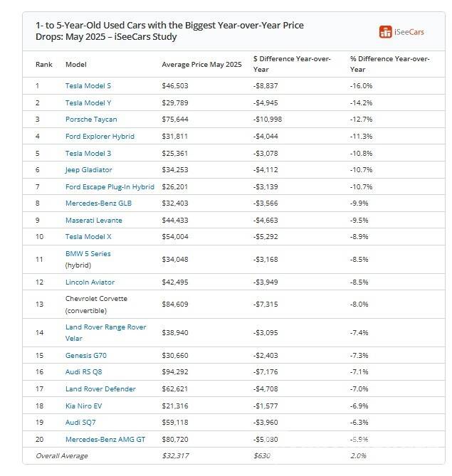
Task: Click the Porsche Taycan model link
Action: point(91,120)
